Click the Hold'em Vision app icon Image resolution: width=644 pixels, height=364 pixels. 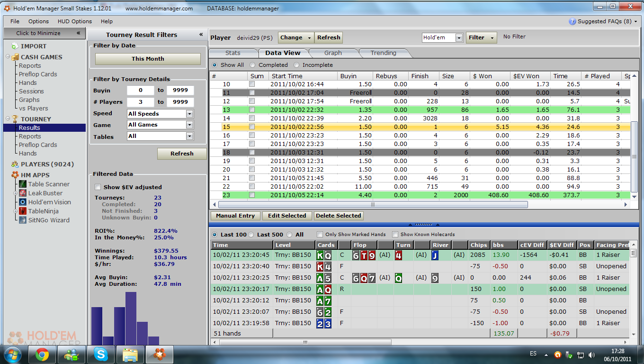pyautogui.click(x=23, y=202)
